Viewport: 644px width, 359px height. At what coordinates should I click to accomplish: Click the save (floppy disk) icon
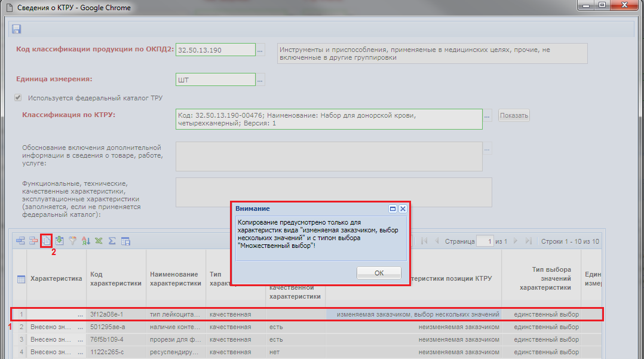point(16,29)
